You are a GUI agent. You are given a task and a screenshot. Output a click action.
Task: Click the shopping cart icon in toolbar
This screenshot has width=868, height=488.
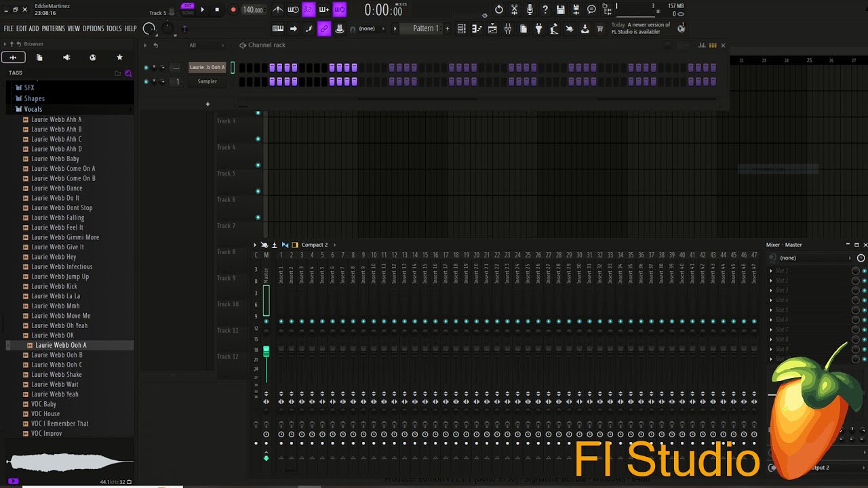point(600,28)
